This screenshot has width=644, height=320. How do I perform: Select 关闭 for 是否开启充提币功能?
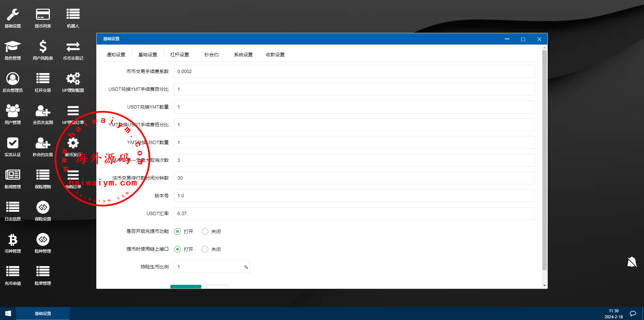pos(205,232)
